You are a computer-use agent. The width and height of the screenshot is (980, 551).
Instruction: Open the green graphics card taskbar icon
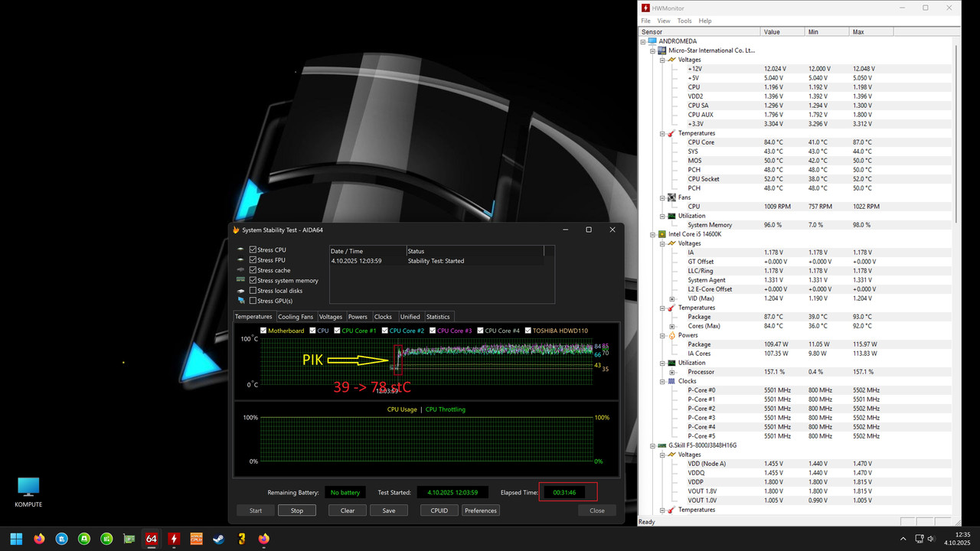129,539
